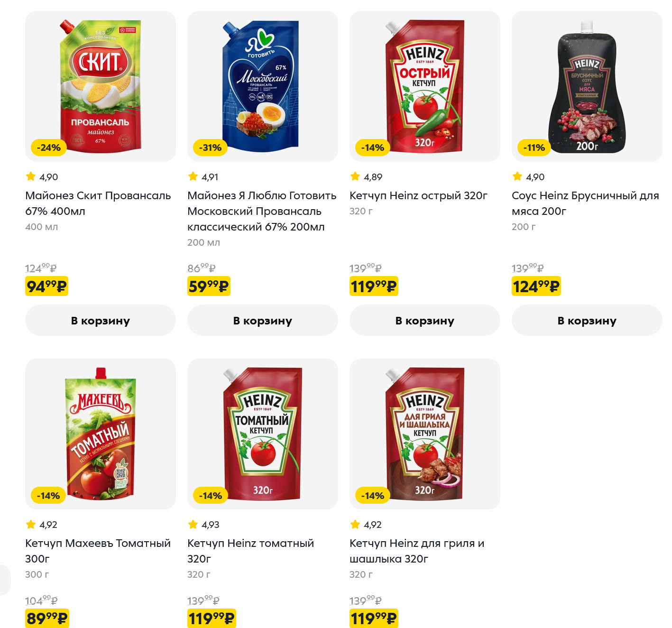The image size is (672, 628).
Task: View Heinz острый кетчуп product photo
Action: [x=424, y=86]
